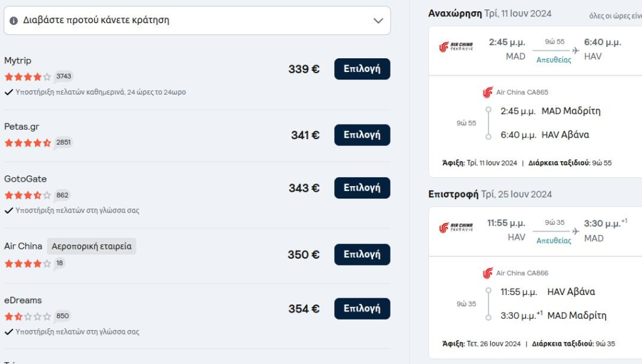642x364 pixels.
Task: Click the plane icon on return route
Action: click(x=576, y=231)
